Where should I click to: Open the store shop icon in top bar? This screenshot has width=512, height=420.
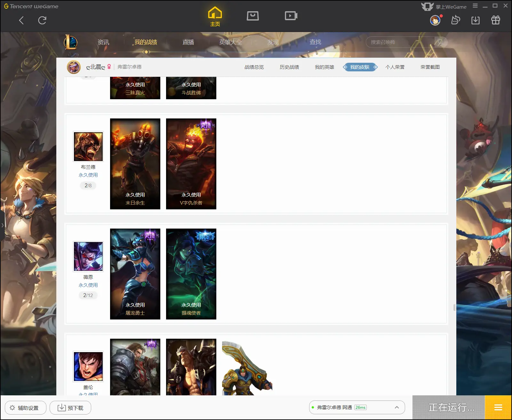coord(253,16)
